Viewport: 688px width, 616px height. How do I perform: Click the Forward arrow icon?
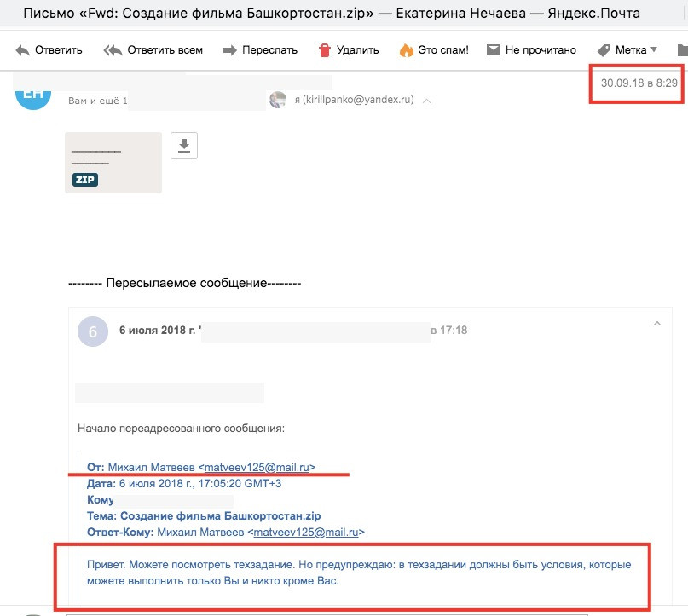230,50
